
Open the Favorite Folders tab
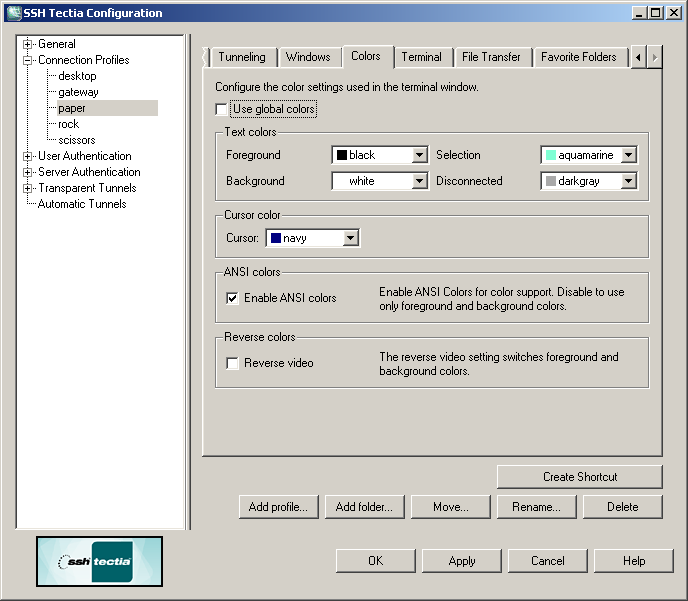[578, 57]
